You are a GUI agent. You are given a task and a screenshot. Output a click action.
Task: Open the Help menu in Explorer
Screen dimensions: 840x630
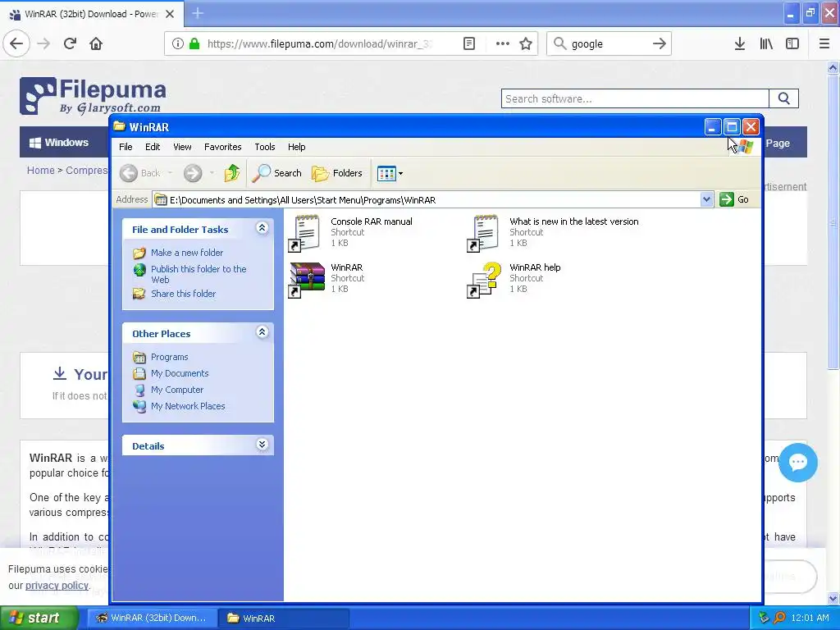(296, 147)
